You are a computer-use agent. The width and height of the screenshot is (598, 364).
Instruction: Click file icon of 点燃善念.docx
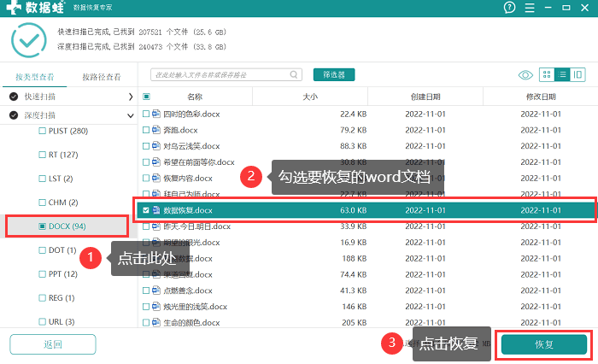coord(156,290)
